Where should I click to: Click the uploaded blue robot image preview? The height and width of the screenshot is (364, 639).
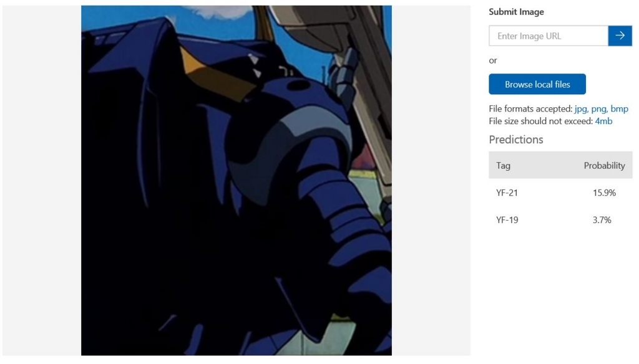(x=237, y=180)
